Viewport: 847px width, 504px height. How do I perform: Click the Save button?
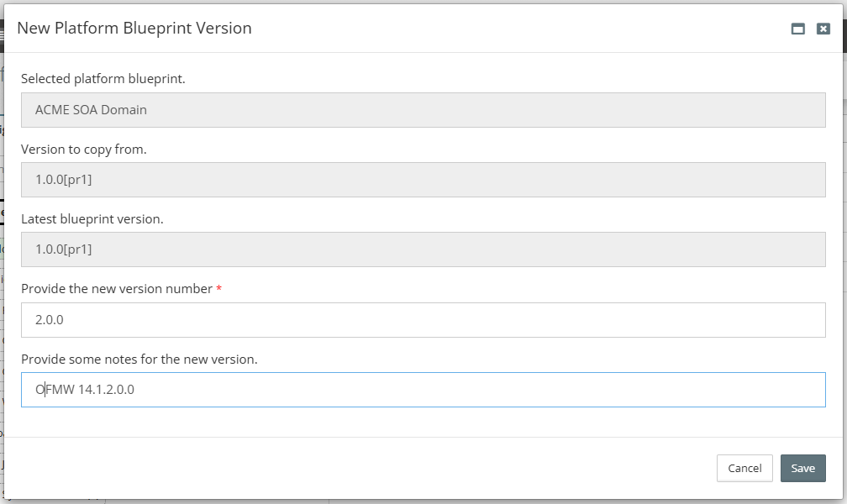802,468
